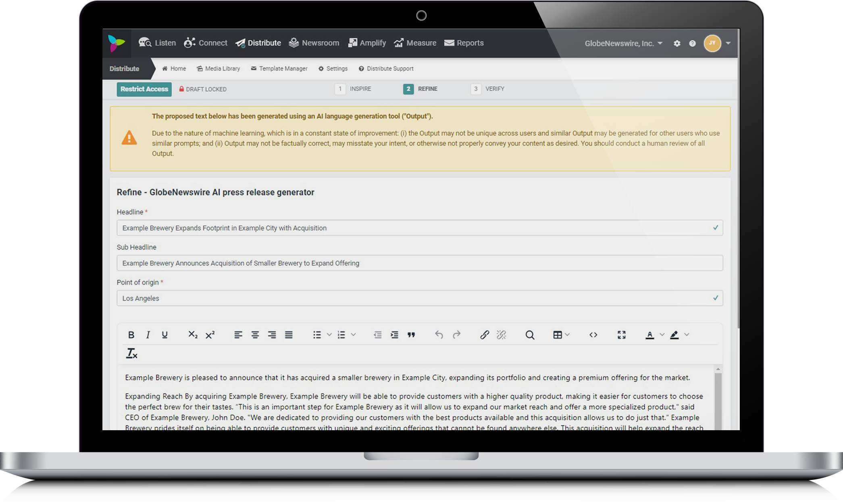Apply underline formatting

(164, 335)
